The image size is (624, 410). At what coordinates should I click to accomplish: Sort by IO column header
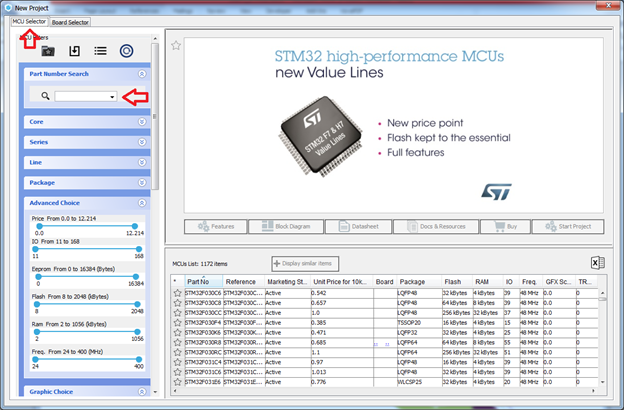511,281
